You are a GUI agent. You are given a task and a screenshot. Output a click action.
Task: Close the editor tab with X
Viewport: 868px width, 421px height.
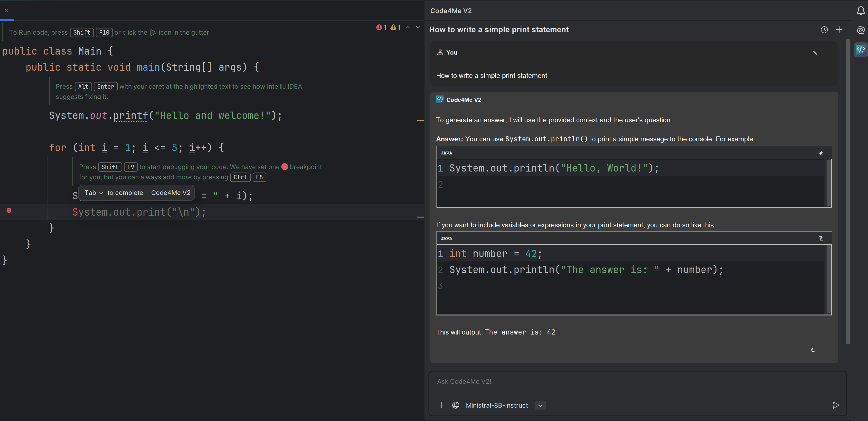point(6,11)
